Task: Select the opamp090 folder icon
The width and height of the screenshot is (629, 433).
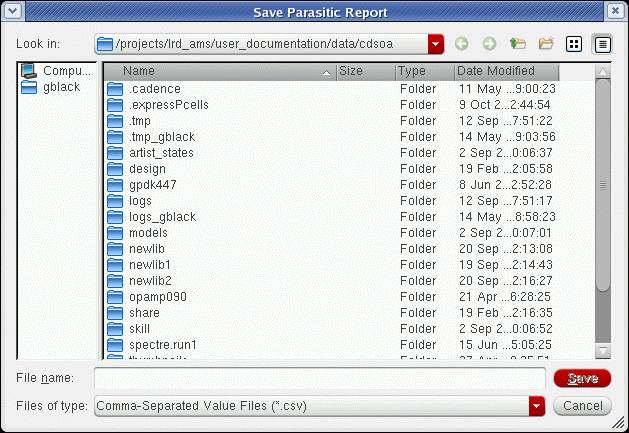Action: coord(115,297)
